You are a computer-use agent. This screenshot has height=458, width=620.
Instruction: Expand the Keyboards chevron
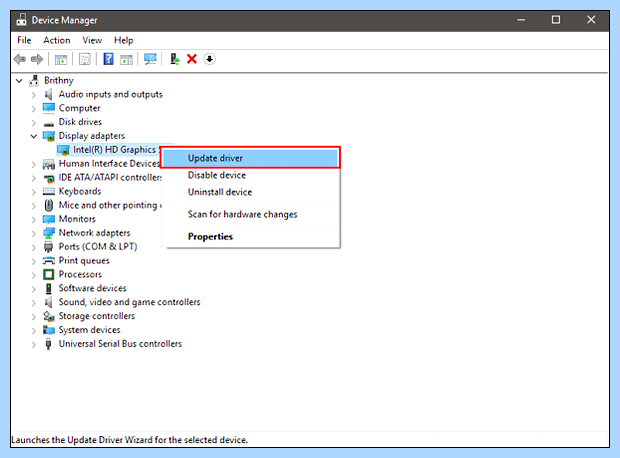click(34, 192)
